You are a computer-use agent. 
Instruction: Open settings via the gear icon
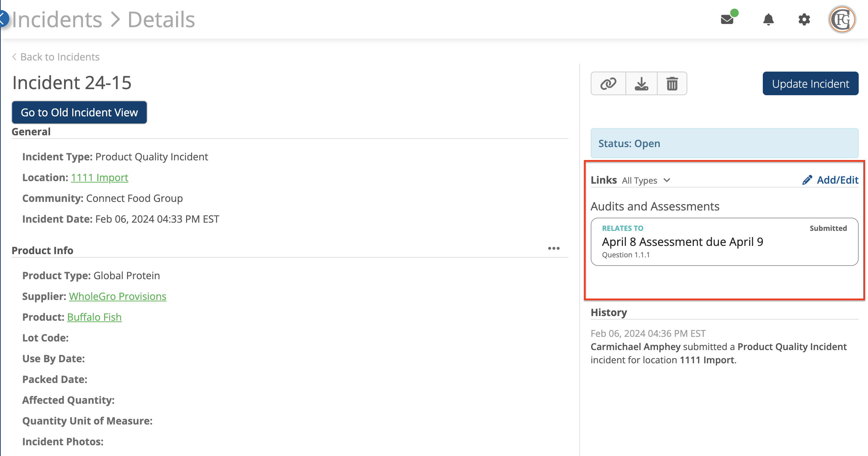click(x=804, y=19)
